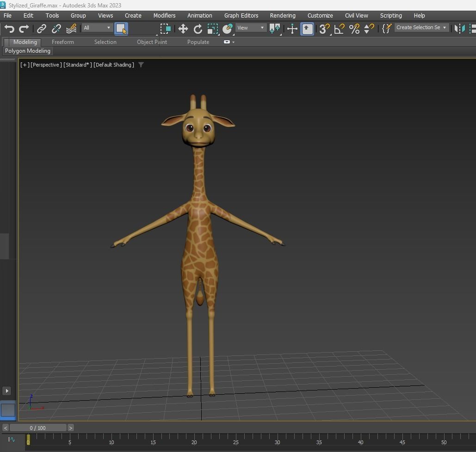Click the Undo arrow icon
This screenshot has width=476, height=452.
[x=9, y=29]
